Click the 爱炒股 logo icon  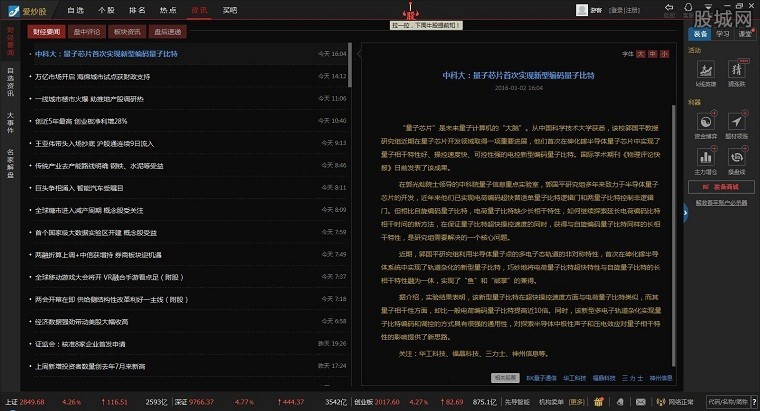(14, 11)
